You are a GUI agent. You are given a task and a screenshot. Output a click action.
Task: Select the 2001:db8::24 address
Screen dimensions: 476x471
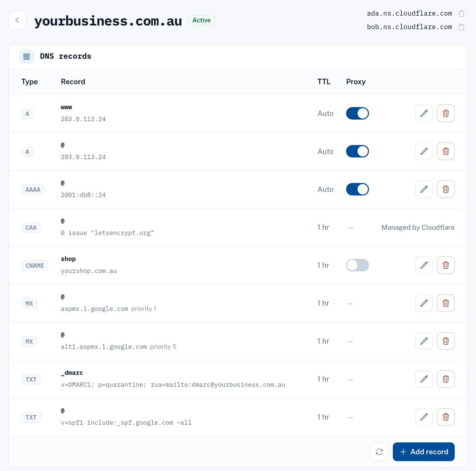83,195
